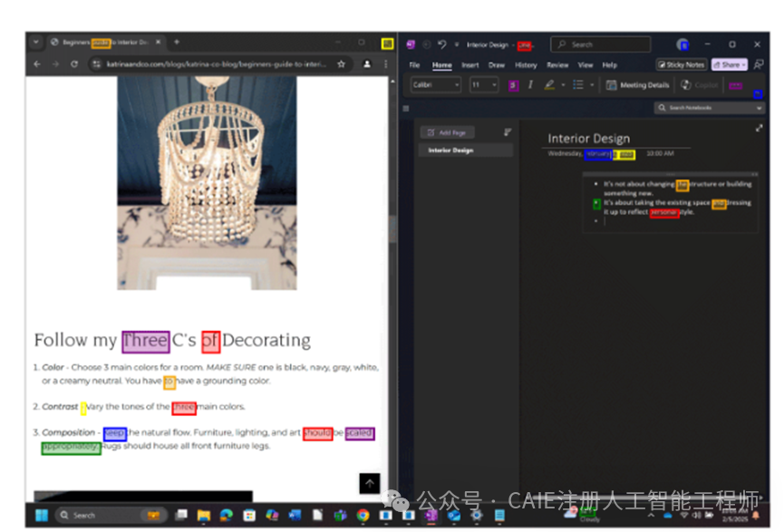This screenshot has height=532, width=784.
Task: Open the Share dropdown
Action: tap(729, 65)
